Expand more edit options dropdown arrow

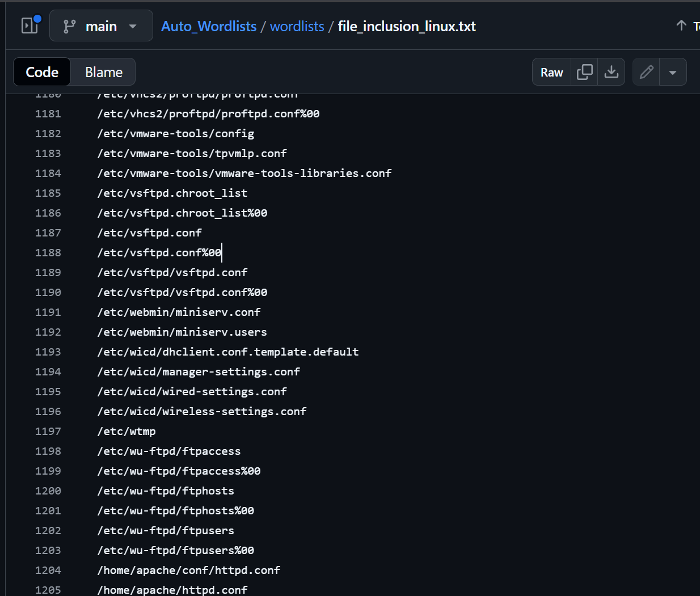coord(673,72)
